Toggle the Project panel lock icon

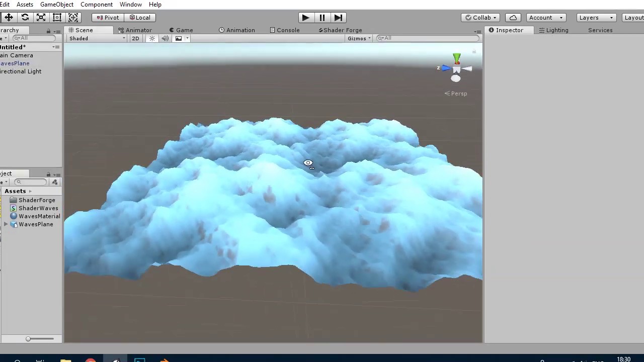pos(48,174)
